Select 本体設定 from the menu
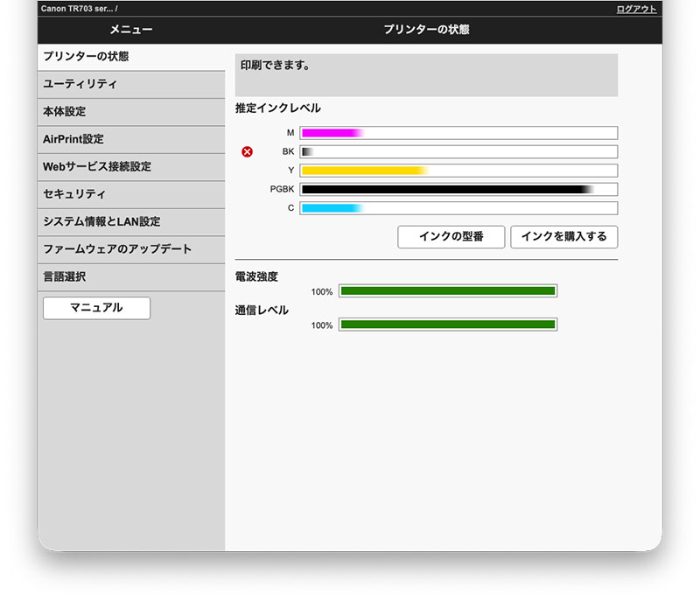 click(131, 112)
